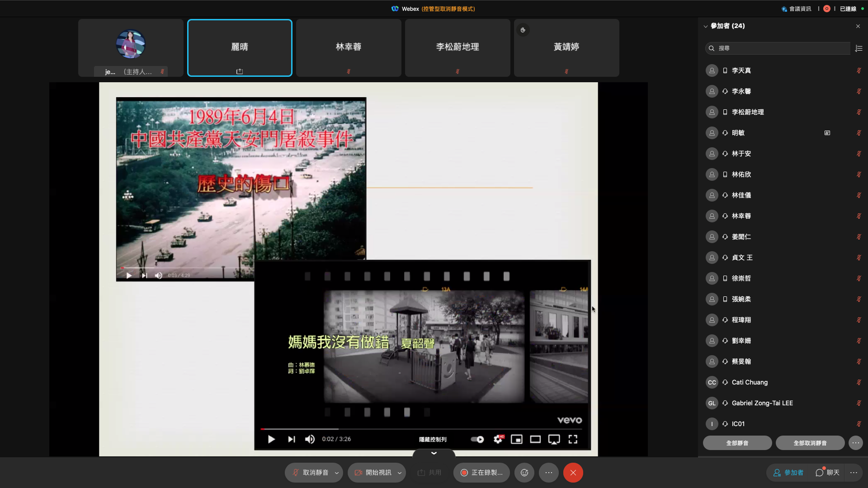The width and height of the screenshot is (868, 488).
Task: Click the AirPlay cast icon
Action: tap(554, 439)
